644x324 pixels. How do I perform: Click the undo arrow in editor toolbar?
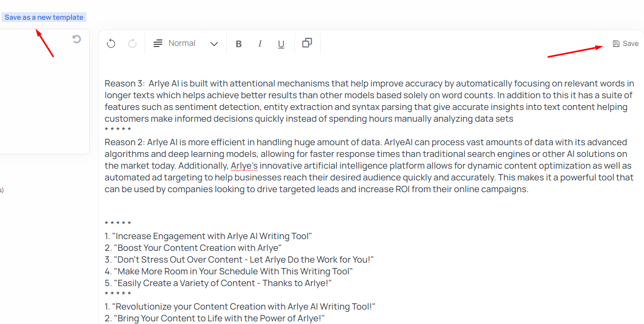pyautogui.click(x=111, y=44)
